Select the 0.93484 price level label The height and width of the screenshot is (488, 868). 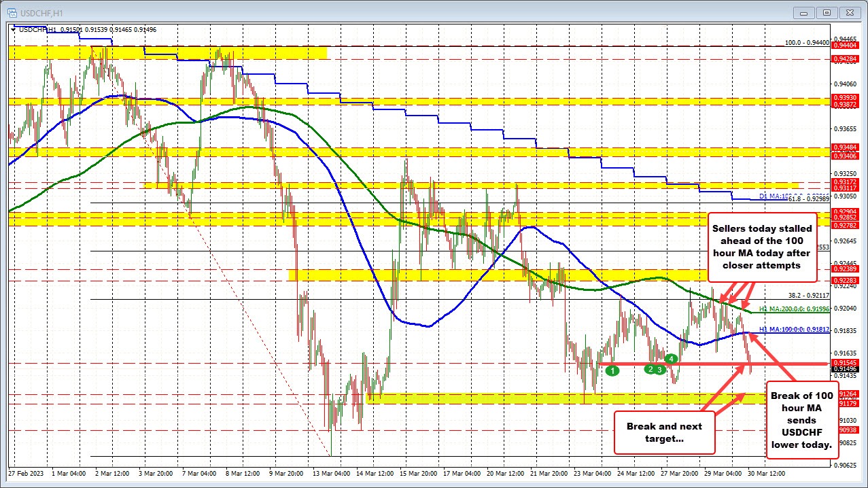pos(844,147)
